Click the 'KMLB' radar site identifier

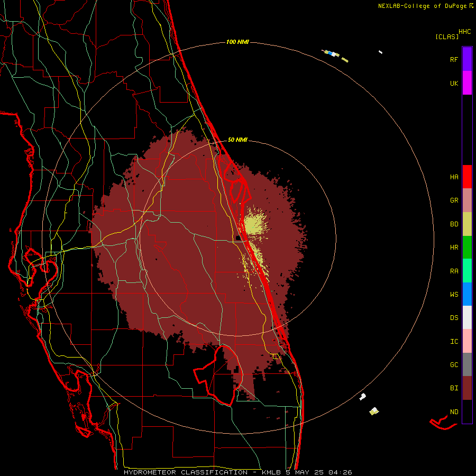click(x=271, y=472)
